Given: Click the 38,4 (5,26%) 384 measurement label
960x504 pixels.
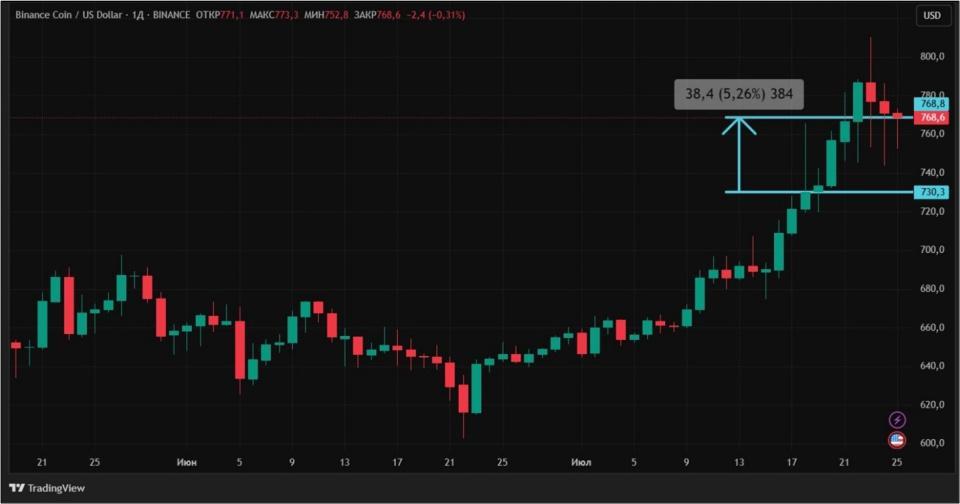Looking at the screenshot, I should (739, 94).
